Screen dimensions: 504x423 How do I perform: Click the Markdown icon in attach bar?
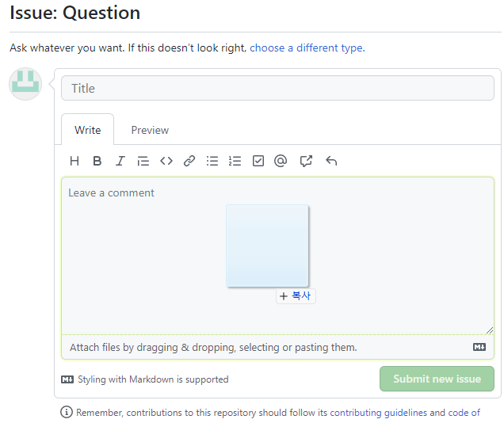[479, 347]
